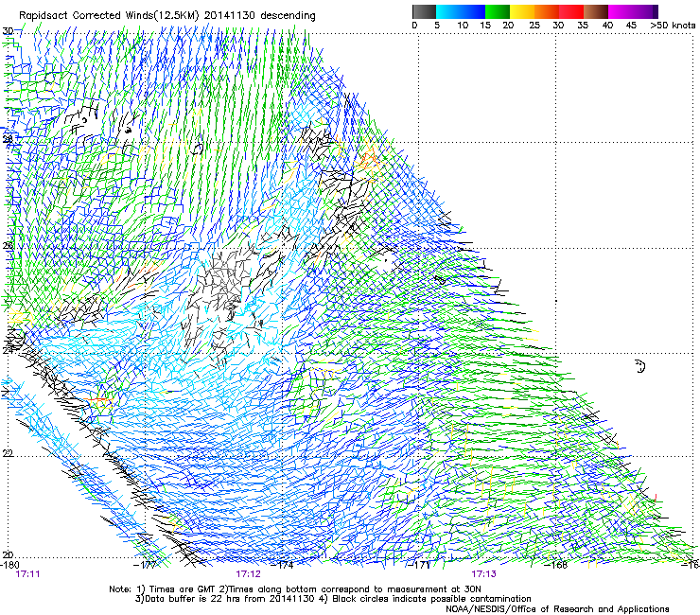Click the time stamp '17:11'
Viewport: 700px width, 615px height.
tap(27, 574)
